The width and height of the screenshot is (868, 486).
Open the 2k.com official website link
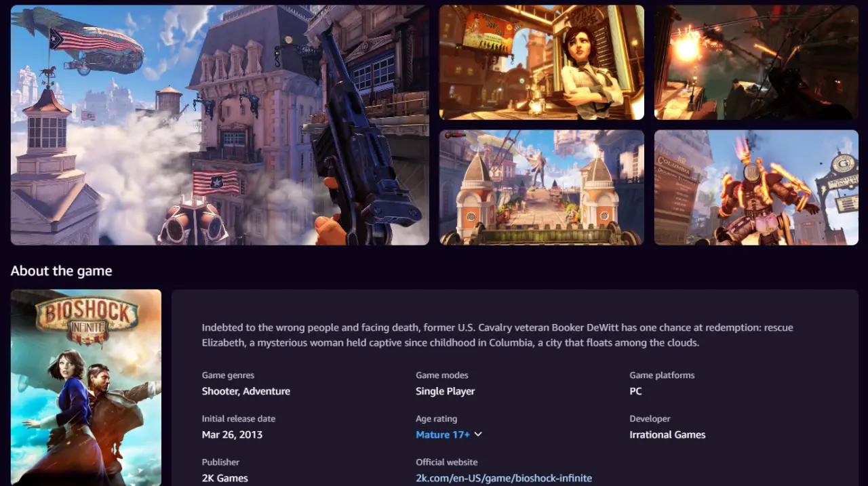504,478
